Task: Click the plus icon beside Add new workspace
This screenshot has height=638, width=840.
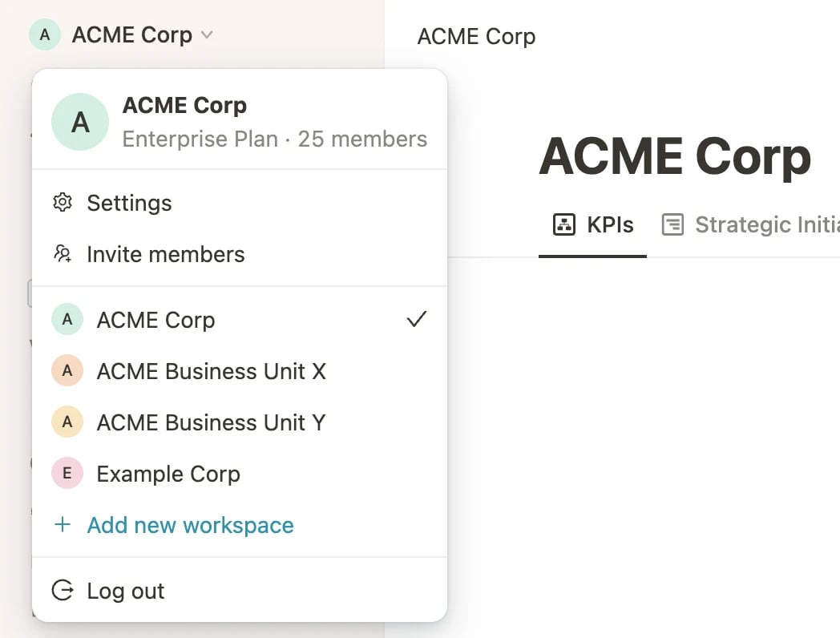Action: [63, 524]
